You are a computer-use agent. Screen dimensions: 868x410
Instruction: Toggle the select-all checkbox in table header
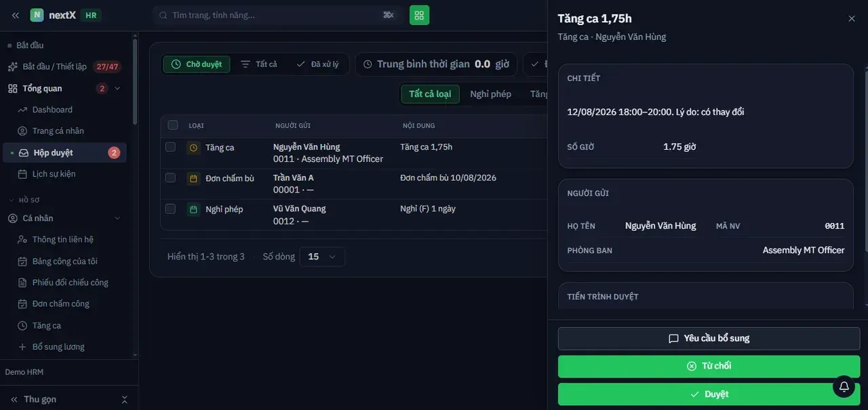point(173,125)
